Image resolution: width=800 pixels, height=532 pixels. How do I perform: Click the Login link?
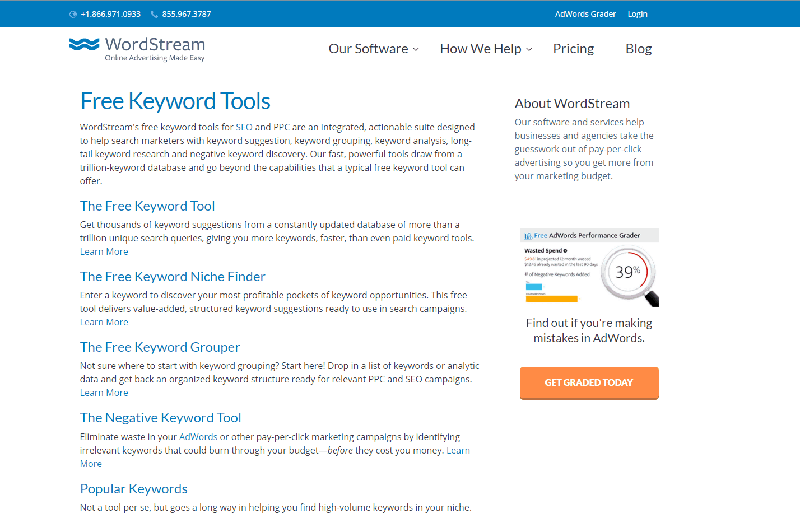638,14
